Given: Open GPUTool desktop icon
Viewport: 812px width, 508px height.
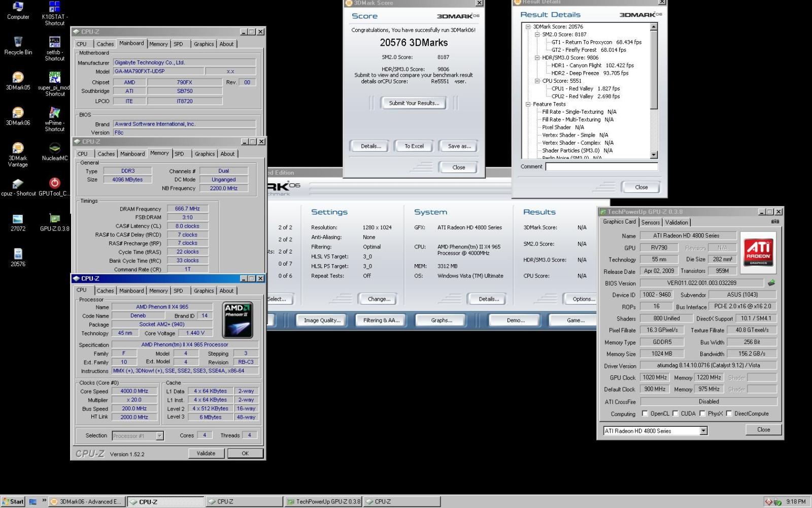Looking at the screenshot, I should tap(54, 187).
